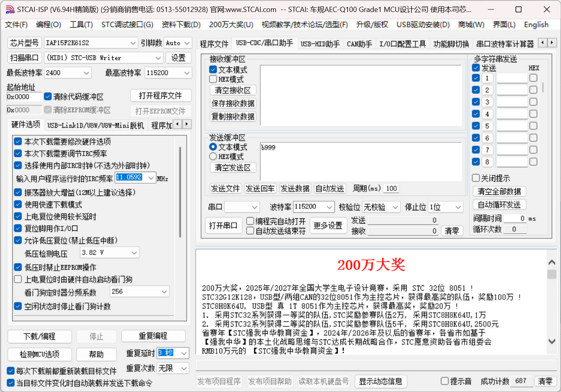Expand 看门狗定时器分频系数 256 dropdown
The image size is (561, 392).
[x=164, y=292]
